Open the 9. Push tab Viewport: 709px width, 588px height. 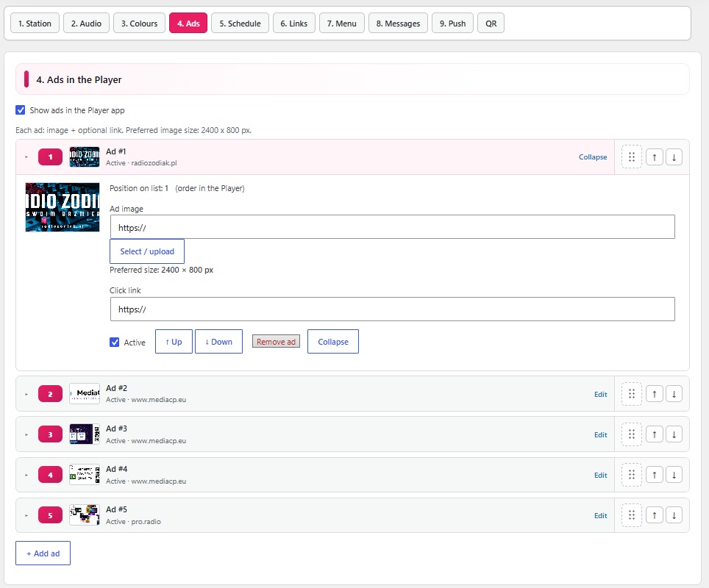point(452,23)
